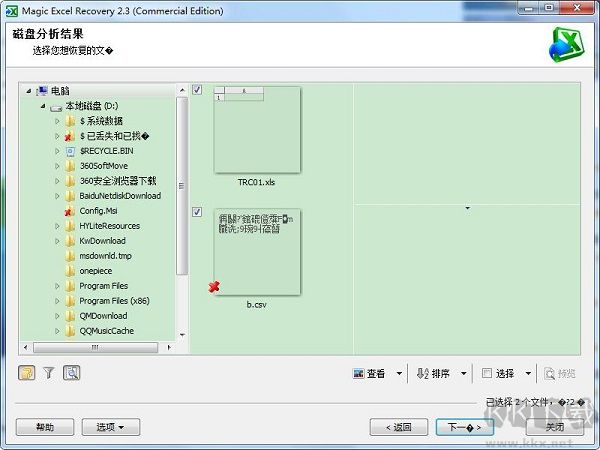Click the 预览 preview icon
This screenshot has height=450, width=600.
[x=549, y=373]
